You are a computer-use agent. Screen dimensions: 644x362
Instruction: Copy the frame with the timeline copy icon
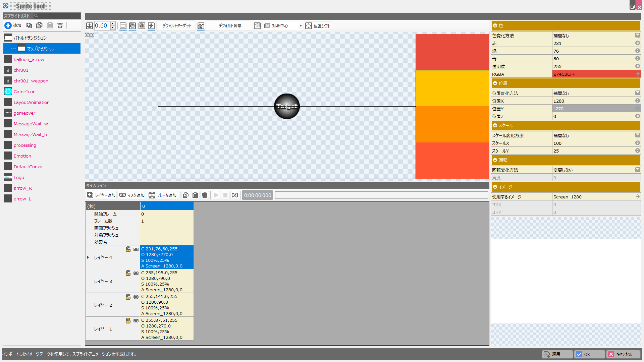click(x=185, y=195)
